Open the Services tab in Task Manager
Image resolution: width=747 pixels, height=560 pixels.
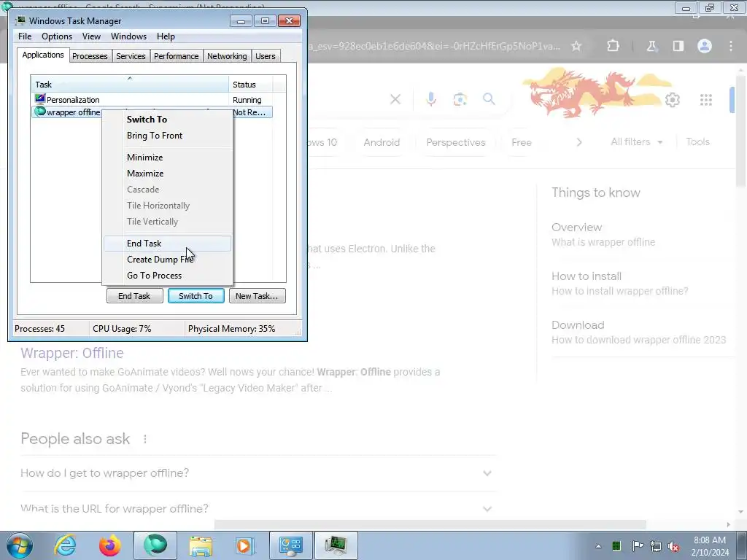coord(131,56)
